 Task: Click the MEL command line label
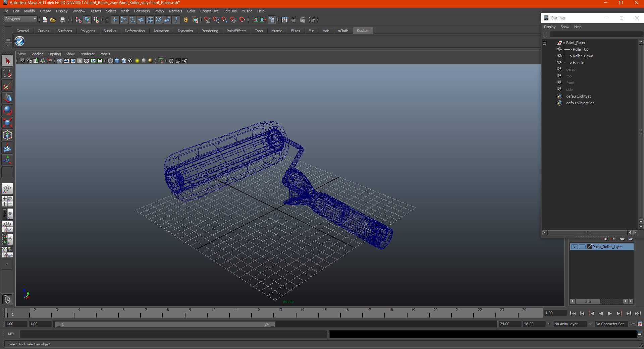11,334
